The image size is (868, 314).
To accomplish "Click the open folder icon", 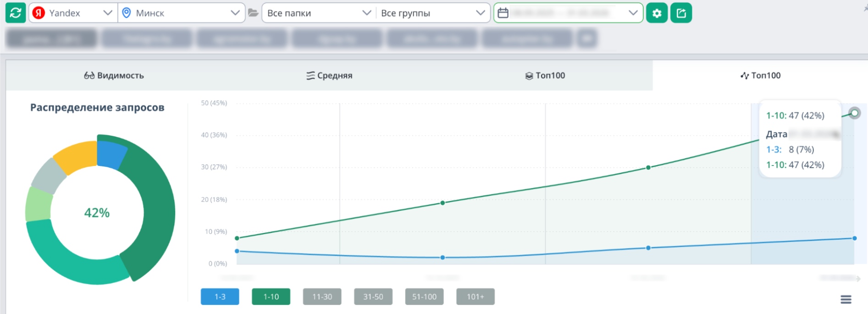I will (253, 13).
